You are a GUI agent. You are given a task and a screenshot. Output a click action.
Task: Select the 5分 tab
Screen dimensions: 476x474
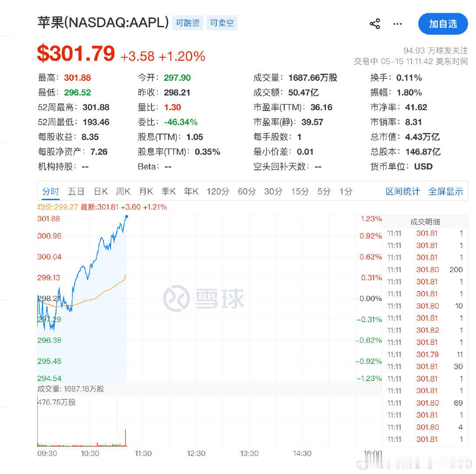tap(324, 191)
